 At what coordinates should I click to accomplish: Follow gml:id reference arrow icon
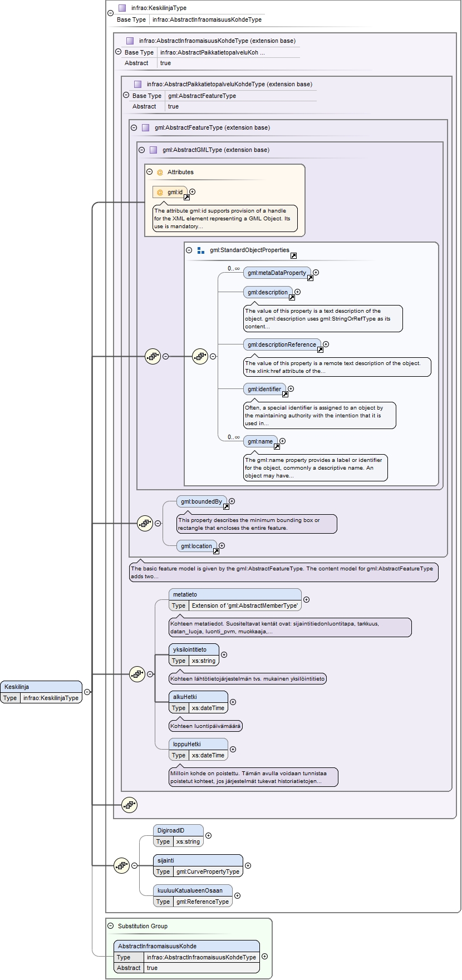point(186,197)
